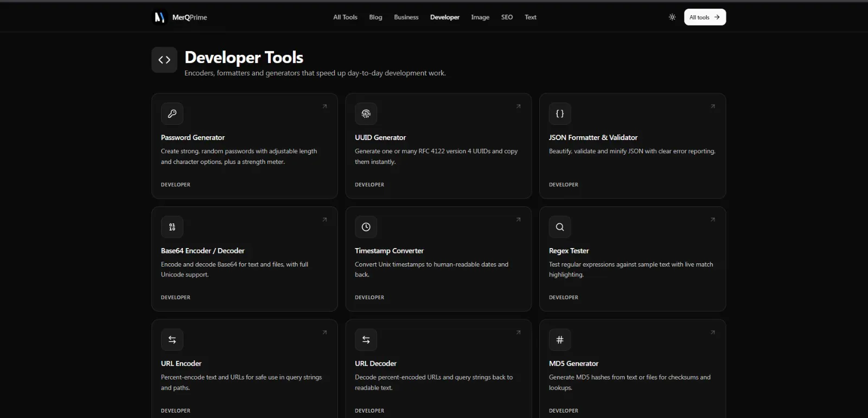The image size is (868, 418).
Task: Open the SEO category
Action: click(x=507, y=17)
